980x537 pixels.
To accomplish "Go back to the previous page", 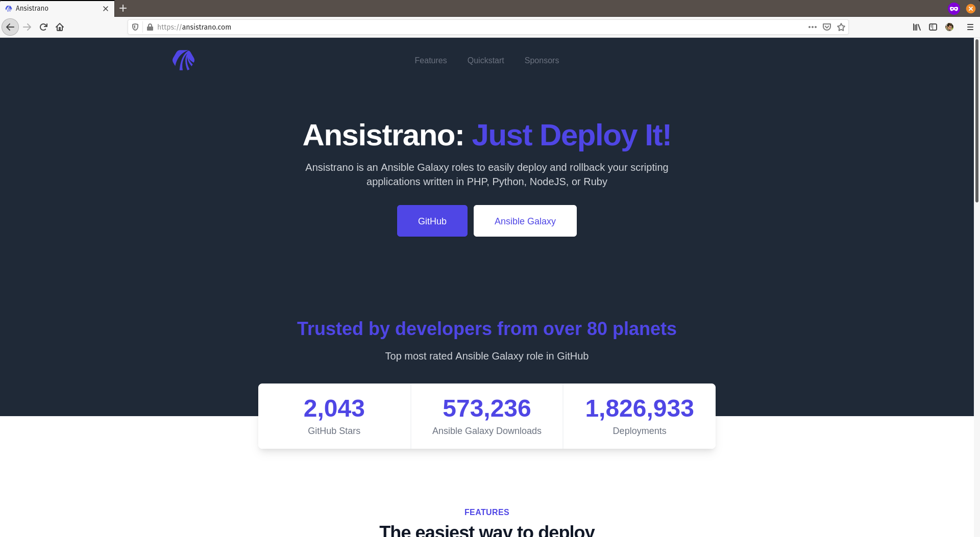I will [10, 27].
